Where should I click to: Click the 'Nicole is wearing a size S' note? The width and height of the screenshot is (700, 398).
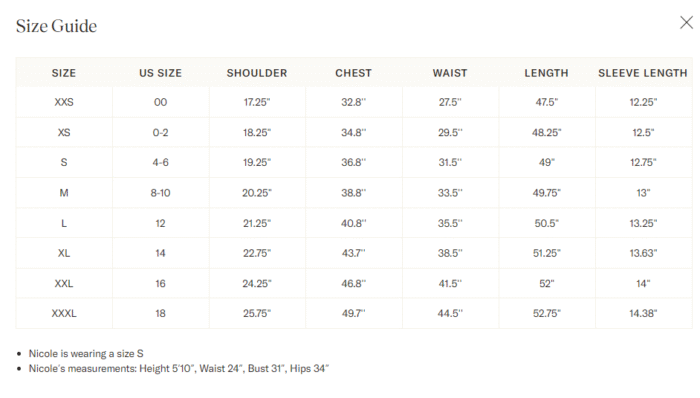(86, 354)
